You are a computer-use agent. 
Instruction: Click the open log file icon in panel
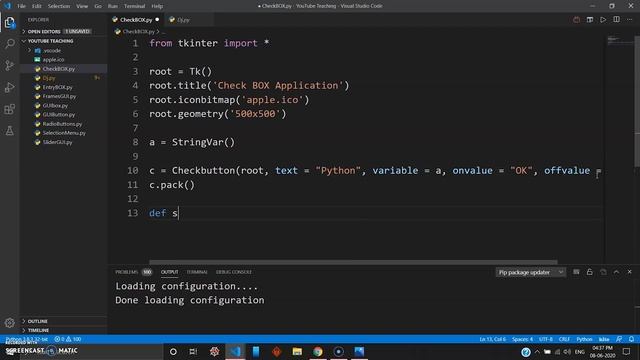point(603,272)
